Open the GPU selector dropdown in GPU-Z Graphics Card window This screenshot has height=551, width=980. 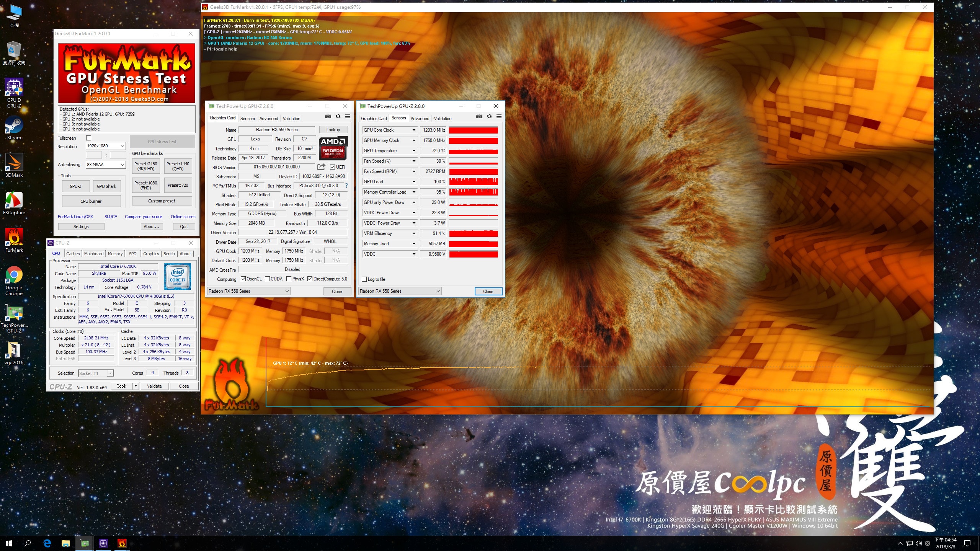click(249, 291)
